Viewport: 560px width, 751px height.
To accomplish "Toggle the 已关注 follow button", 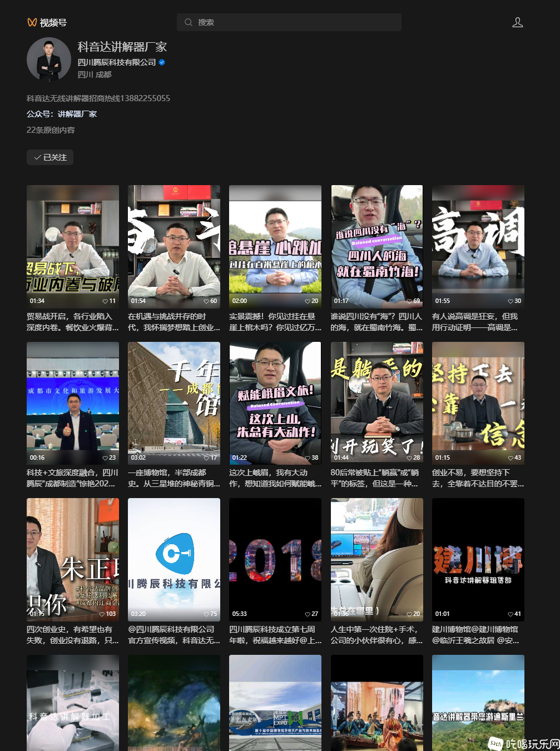I will (x=50, y=157).
